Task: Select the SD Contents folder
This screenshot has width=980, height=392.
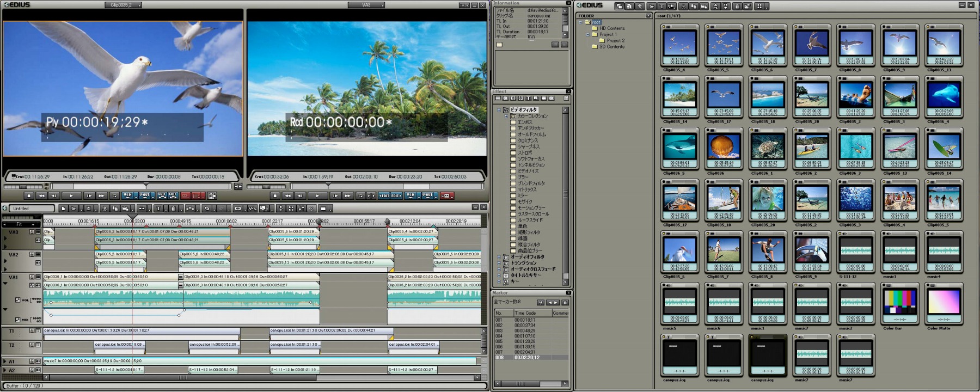Action: [611, 47]
